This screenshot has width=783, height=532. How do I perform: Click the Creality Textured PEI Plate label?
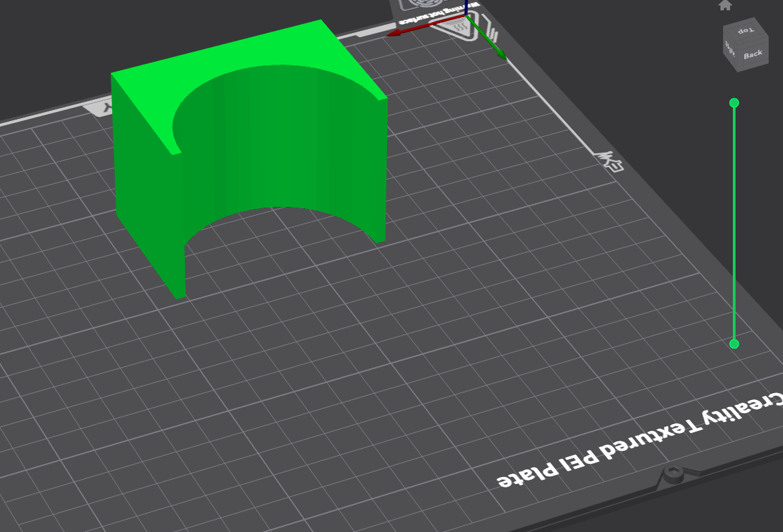pos(639,439)
